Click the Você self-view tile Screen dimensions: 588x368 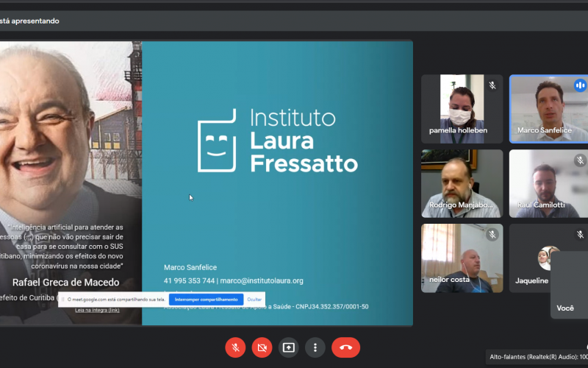[569, 285]
